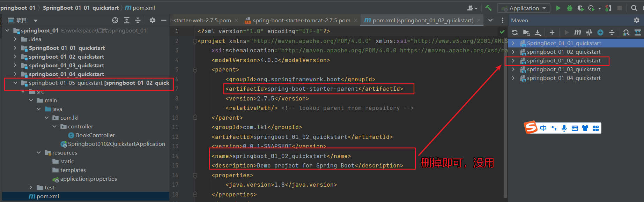Collapse all in the Maven panel
Viewport: 644px width, 202px height.
tap(612, 32)
